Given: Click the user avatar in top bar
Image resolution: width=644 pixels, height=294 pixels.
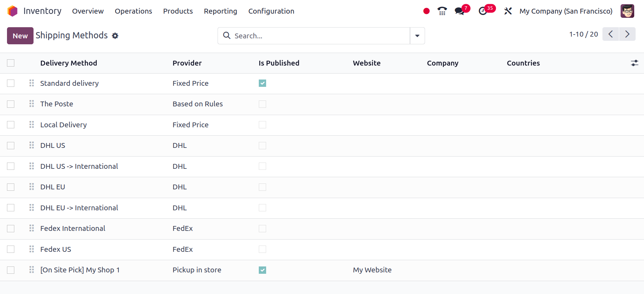Looking at the screenshot, I should click(x=627, y=11).
